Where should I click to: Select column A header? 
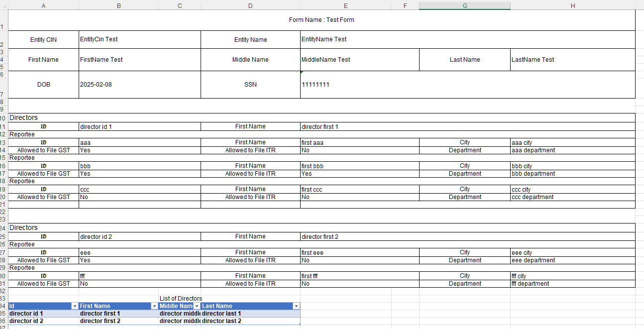click(43, 5)
